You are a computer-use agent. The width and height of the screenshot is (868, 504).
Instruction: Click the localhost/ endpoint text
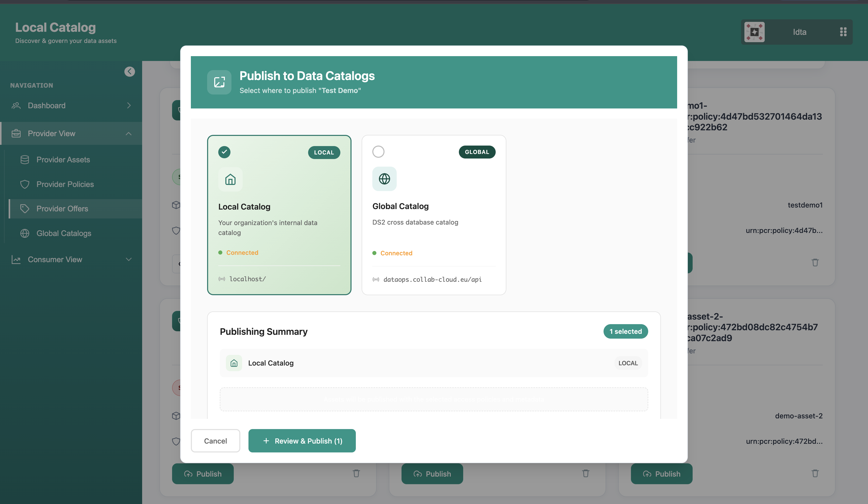[x=248, y=279]
